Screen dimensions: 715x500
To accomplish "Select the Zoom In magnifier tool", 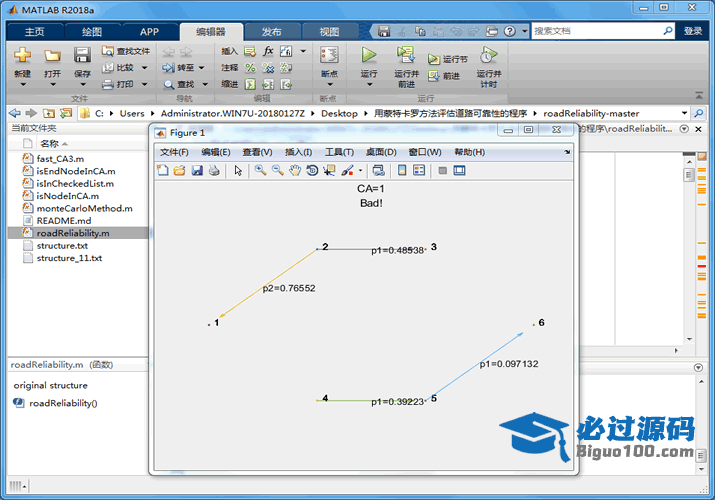I will coord(260,170).
